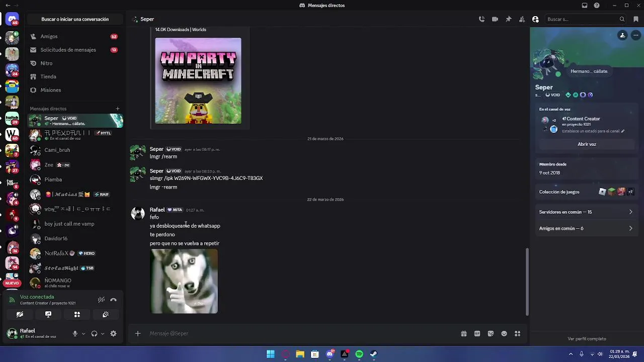Image resolution: width=644 pixels, height=362 pixels.
Task: Click the chat vertical scrollbar
Action: coord(527,282)
